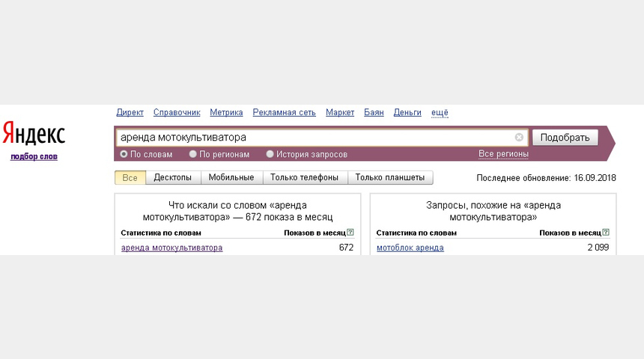The height and width of the screenshot is (359, 644).
Task: Switch to the 'Только телефоны' tab
Action: click(x=305, y=178)
